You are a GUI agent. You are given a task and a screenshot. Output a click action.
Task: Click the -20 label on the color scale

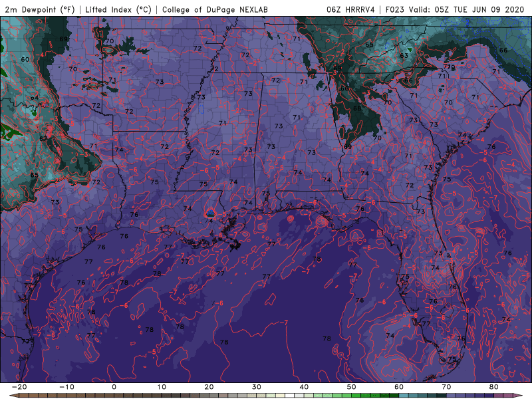[19, 387]
